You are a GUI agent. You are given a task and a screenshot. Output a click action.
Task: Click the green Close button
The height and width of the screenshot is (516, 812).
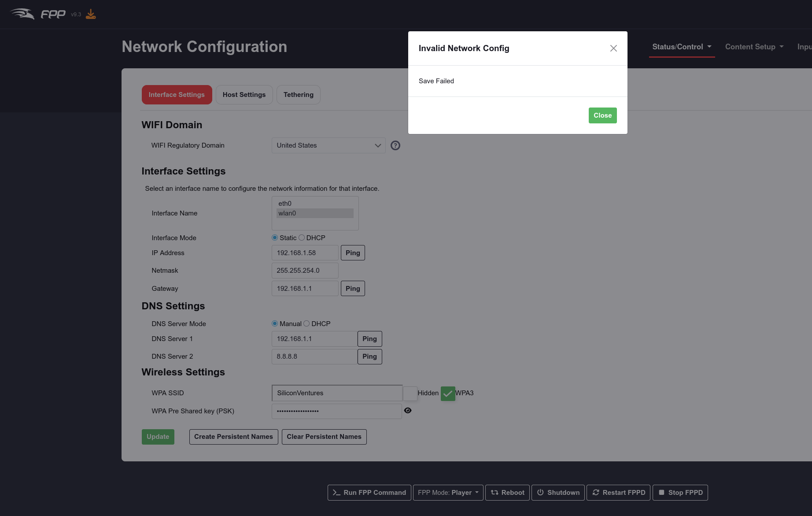[x=602, y=115]
